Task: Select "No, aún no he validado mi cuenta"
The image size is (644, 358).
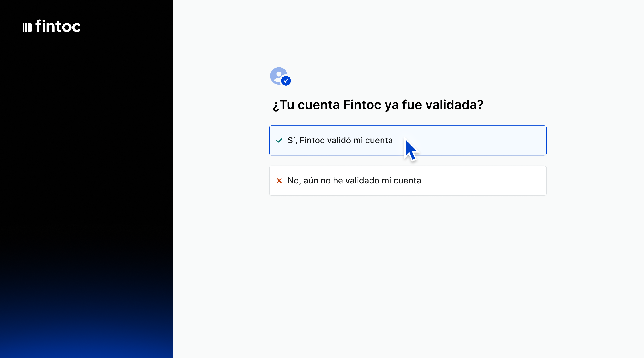Action: click(x=354, y=180)
